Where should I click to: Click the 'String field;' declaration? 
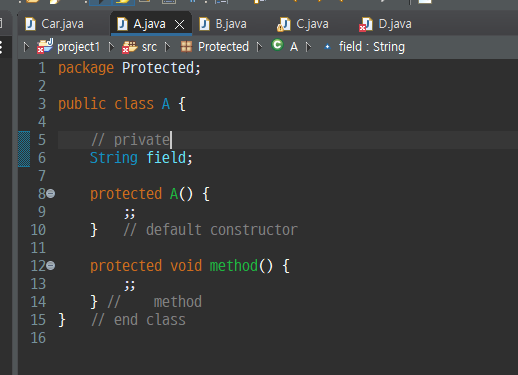point(141,158)
